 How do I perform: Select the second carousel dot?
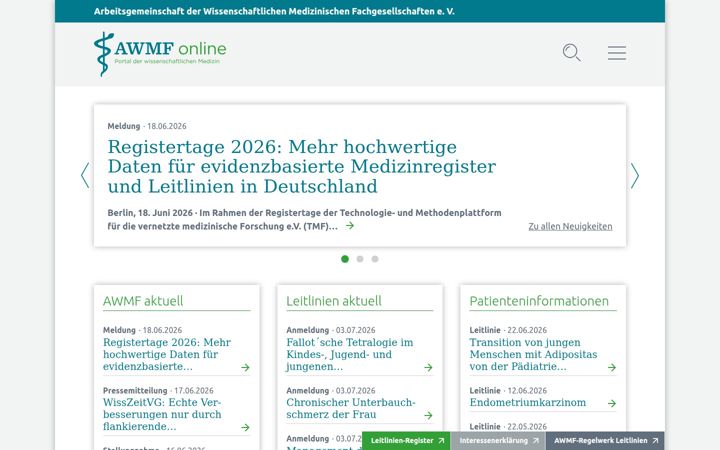(x=360, y=259)
